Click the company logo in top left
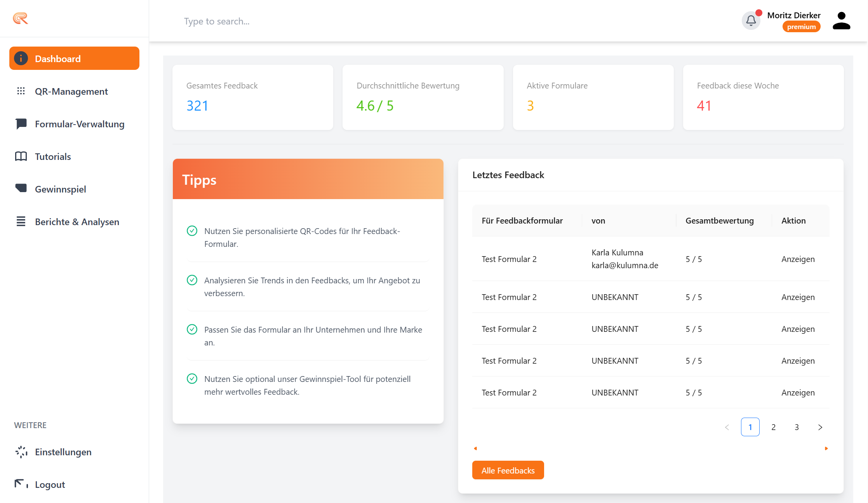Viewport: 868px width, 503px height. point(20,19)
